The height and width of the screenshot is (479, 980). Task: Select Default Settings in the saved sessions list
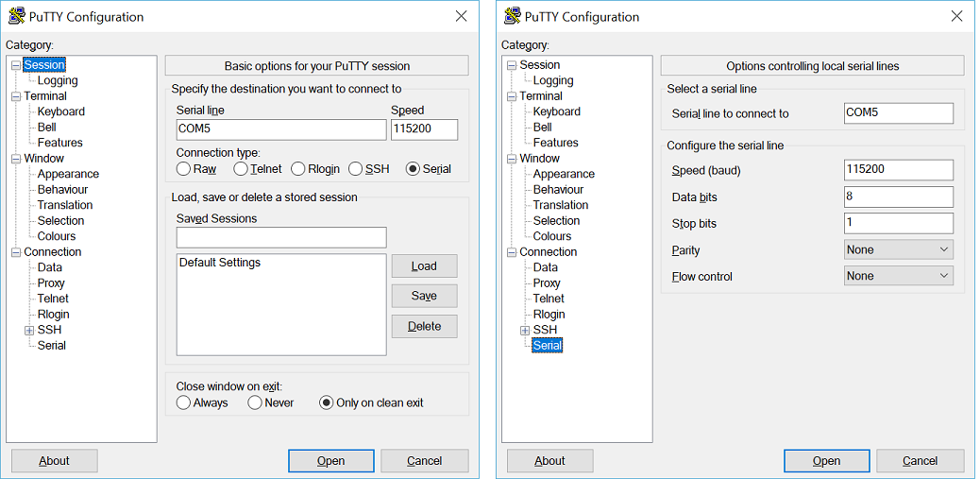click(x=220, y=263)
